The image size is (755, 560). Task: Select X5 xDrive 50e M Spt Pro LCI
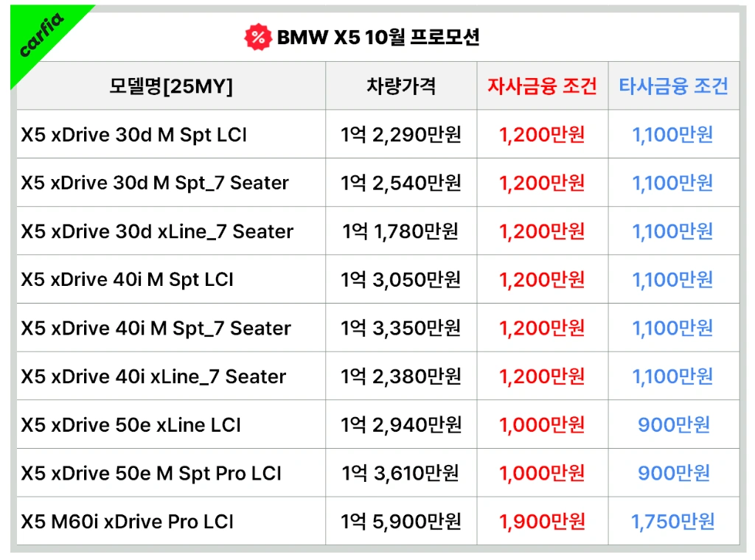151,474
